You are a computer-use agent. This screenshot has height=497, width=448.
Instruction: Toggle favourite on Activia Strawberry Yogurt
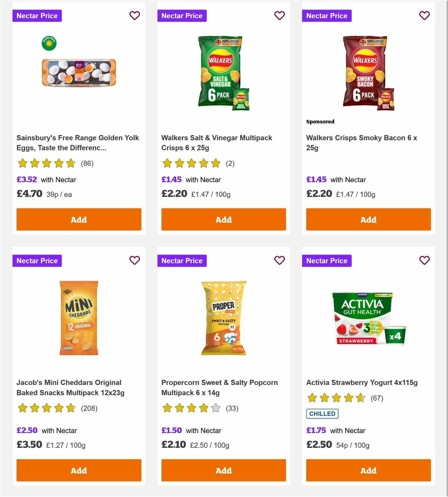click(424, 261)
